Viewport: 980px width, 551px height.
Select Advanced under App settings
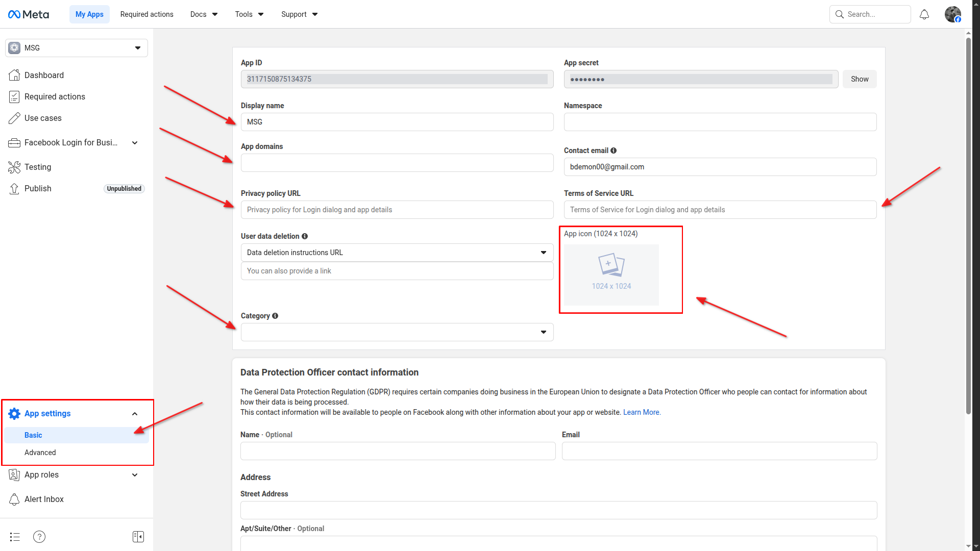(x=40, y=453)
